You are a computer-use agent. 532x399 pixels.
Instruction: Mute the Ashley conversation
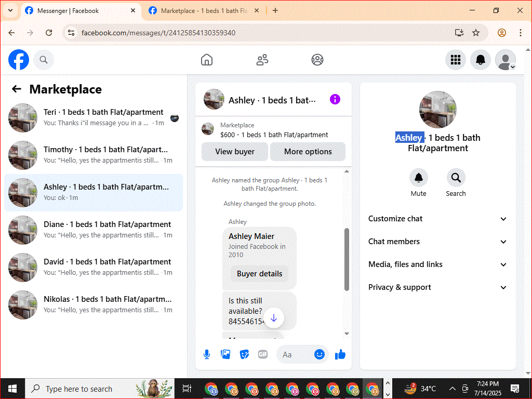[418, 178]
